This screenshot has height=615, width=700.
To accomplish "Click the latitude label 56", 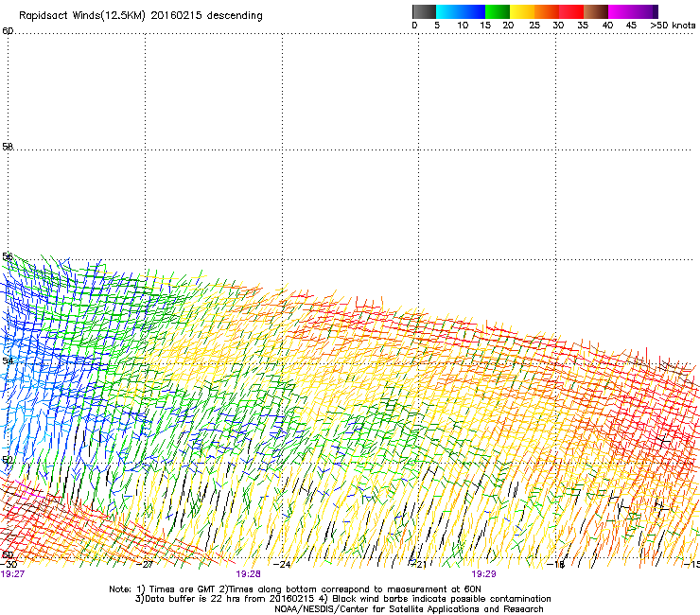I will click(8, 256).
